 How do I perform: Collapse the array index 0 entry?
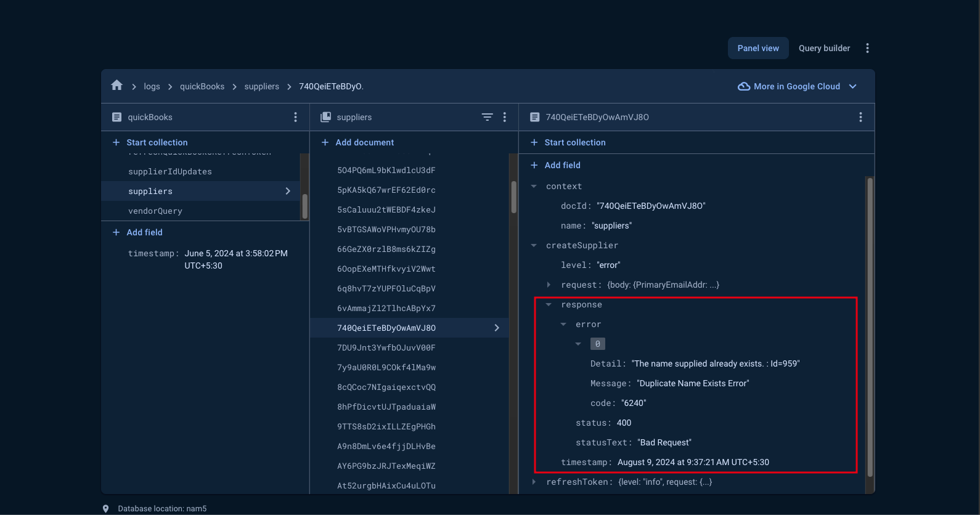pos(578,344)
